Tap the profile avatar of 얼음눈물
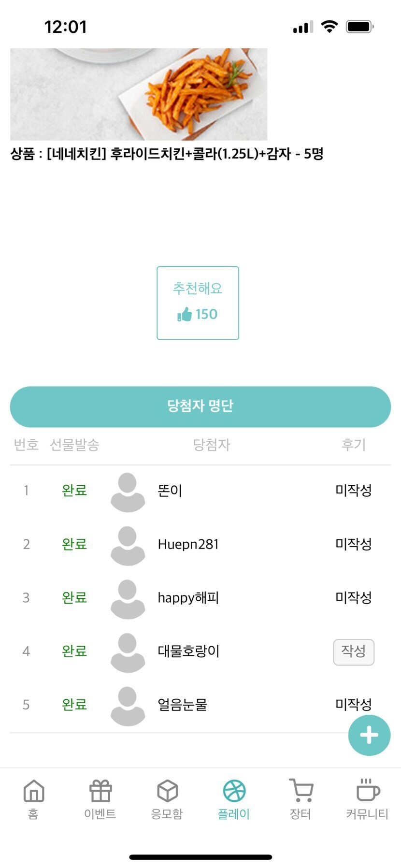401x868 pixels. click(128, 706)
